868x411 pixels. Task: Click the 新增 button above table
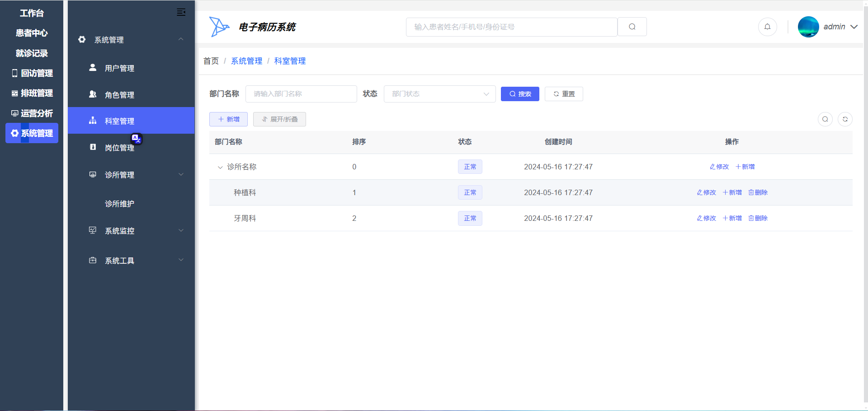point(228,119)
